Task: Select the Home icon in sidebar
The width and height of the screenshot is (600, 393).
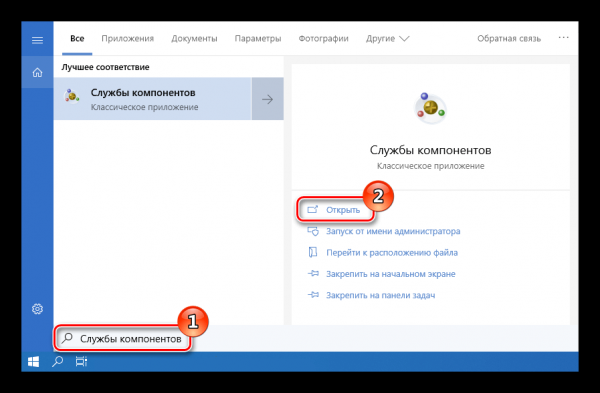Action: pos(37,72)
